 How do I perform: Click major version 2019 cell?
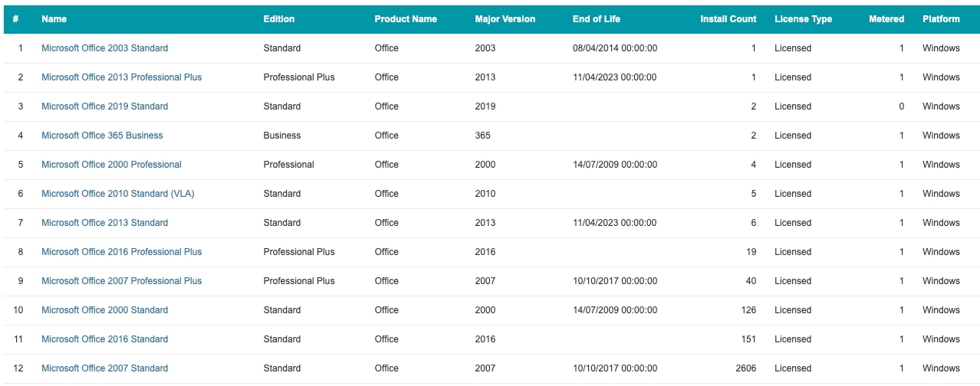[x=485, y=106]
